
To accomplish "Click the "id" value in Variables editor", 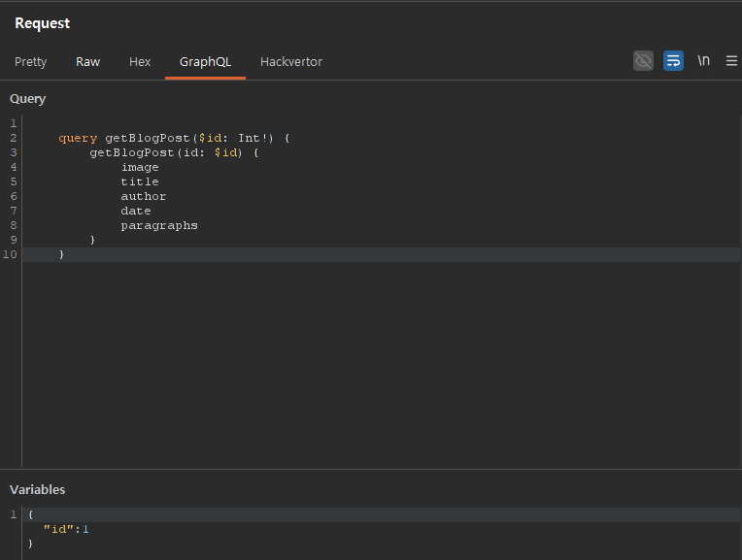I will tap(85, 529).
